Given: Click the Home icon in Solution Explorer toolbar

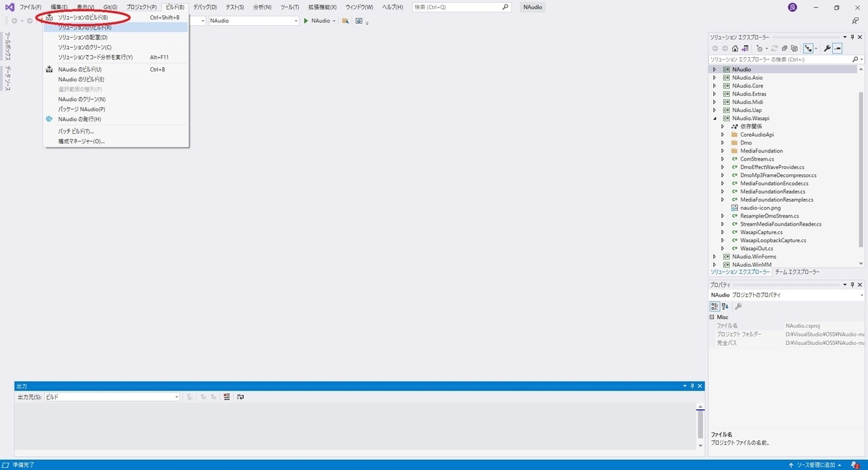Looking at the screenshot, I should pyautogui.click(x=733, y=48).
